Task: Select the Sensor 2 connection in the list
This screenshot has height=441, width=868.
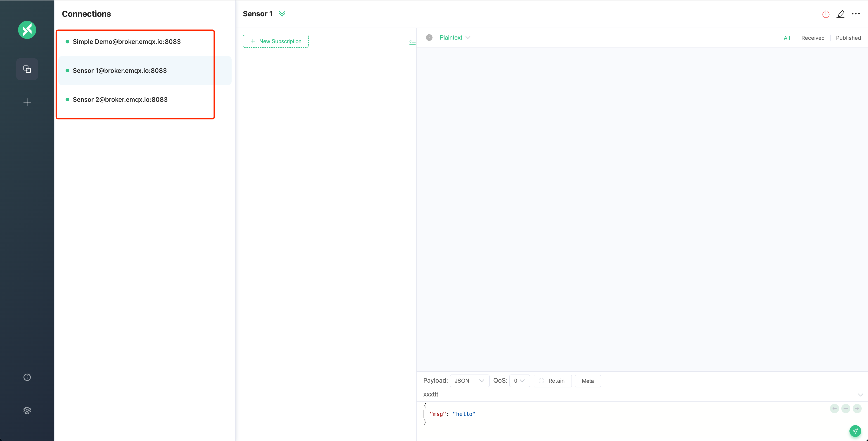Action: (x=120, y=99)
